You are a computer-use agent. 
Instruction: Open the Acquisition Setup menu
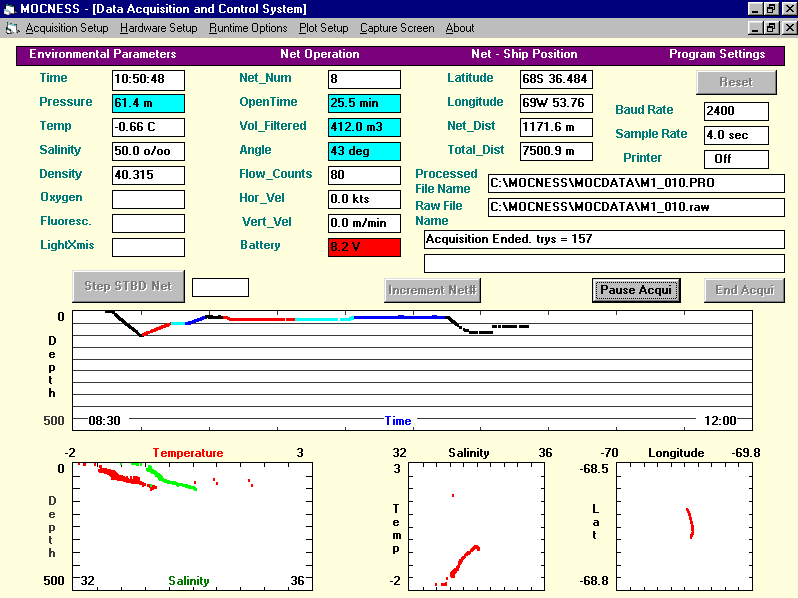[x=67, y=28]
